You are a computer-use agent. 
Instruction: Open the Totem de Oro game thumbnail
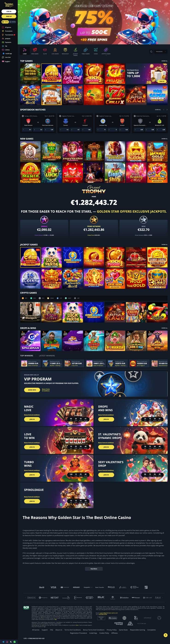[30, 74]
